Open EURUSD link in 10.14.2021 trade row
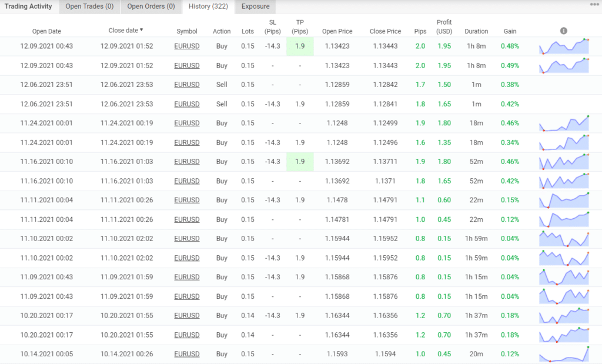 click(186, 353)
